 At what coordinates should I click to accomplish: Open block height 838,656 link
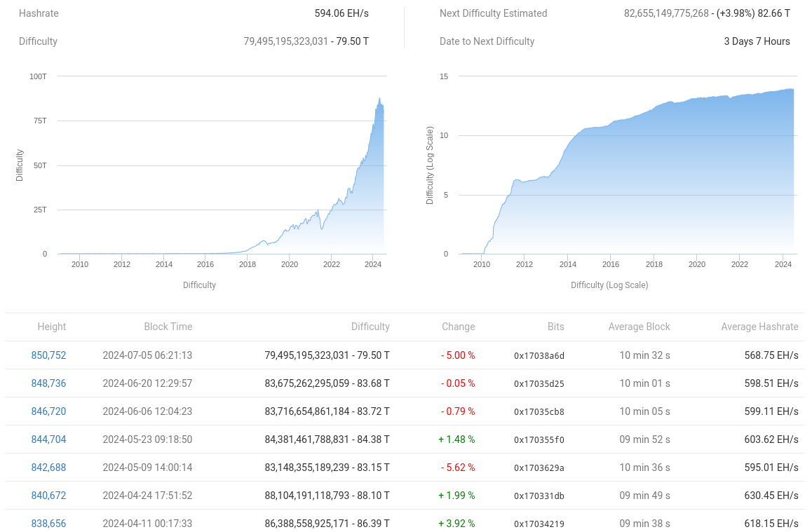click(x=48, y=523)
